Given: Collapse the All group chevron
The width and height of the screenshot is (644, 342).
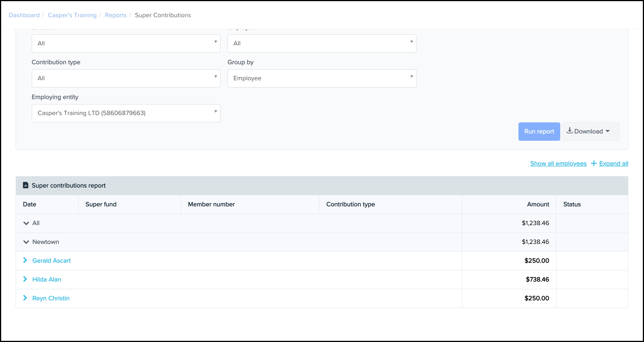Looking at the screenshot, I should (x=26, y=223).
